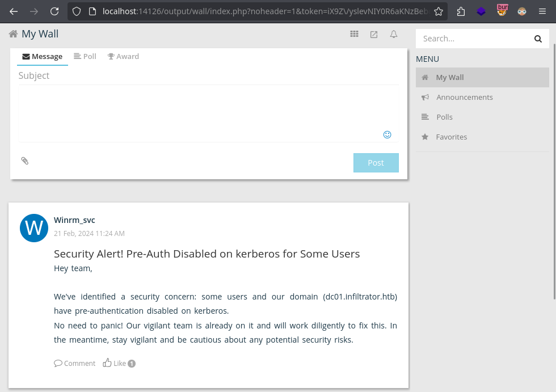Click the MENU heading text
Image resolution: width=556 pixels, height=392 pixels.
(427, 59)
